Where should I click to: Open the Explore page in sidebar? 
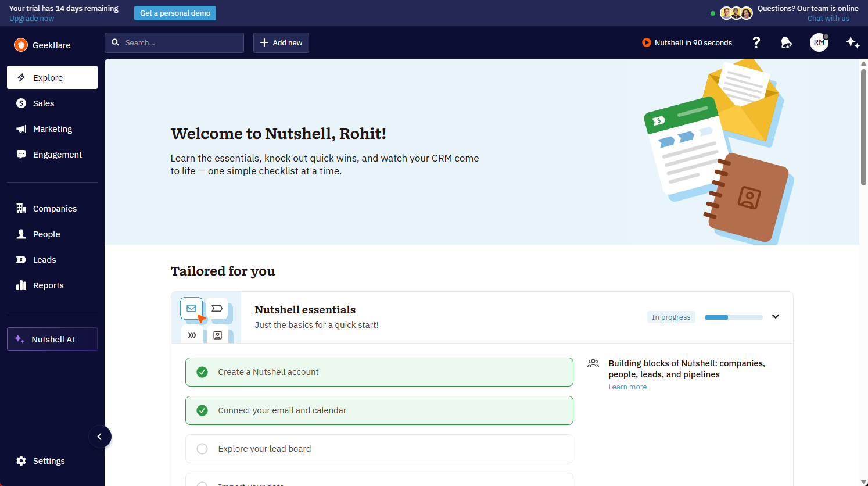click(x=52, y=77)
